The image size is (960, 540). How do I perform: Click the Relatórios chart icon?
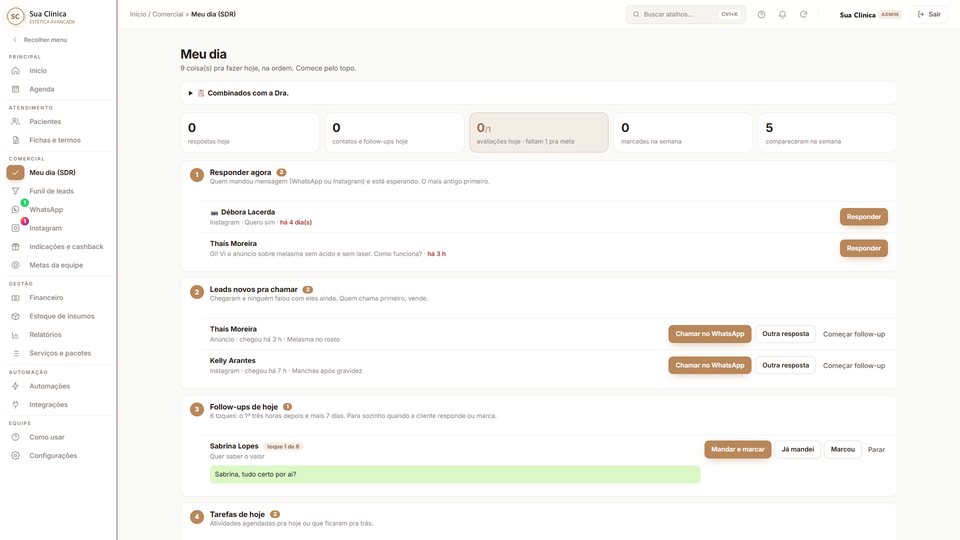(15, 335)
